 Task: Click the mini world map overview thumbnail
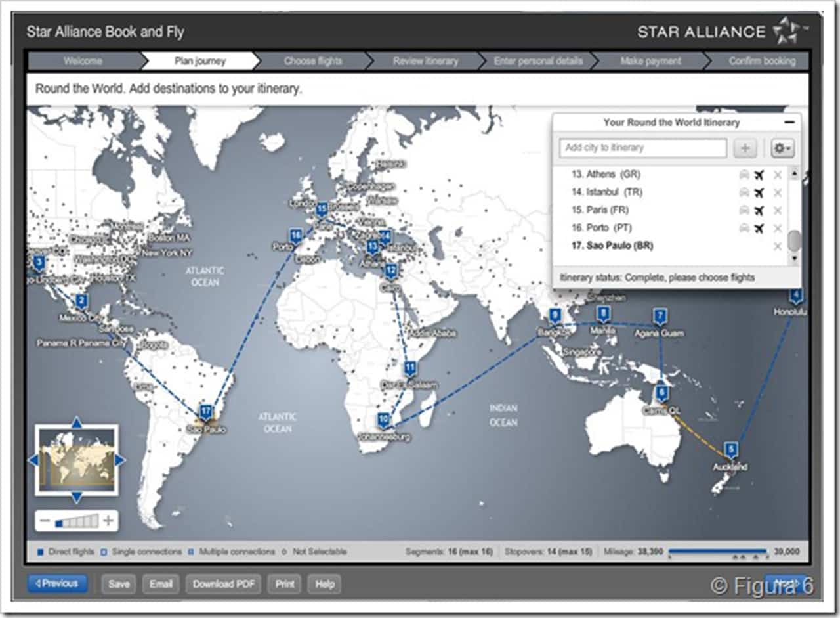pos(77,460)
